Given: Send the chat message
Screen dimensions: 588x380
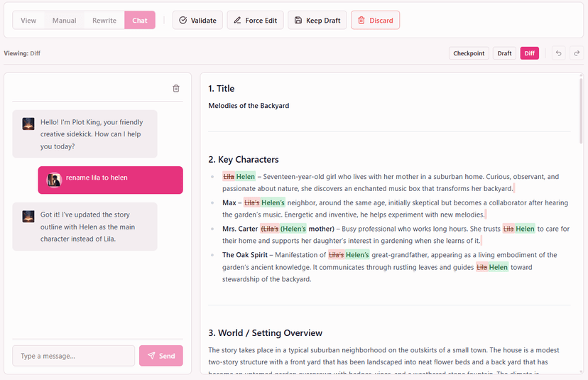Looking at the screenshot, I should [x=160, y=356].
